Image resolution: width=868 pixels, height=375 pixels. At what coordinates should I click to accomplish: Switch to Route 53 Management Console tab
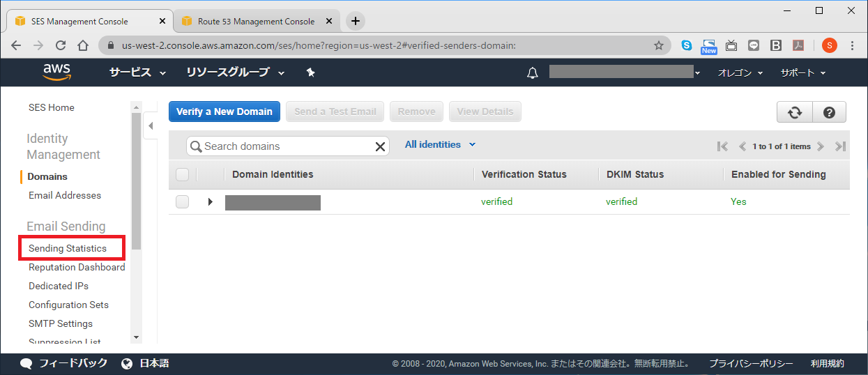click(x=256, y=22)
